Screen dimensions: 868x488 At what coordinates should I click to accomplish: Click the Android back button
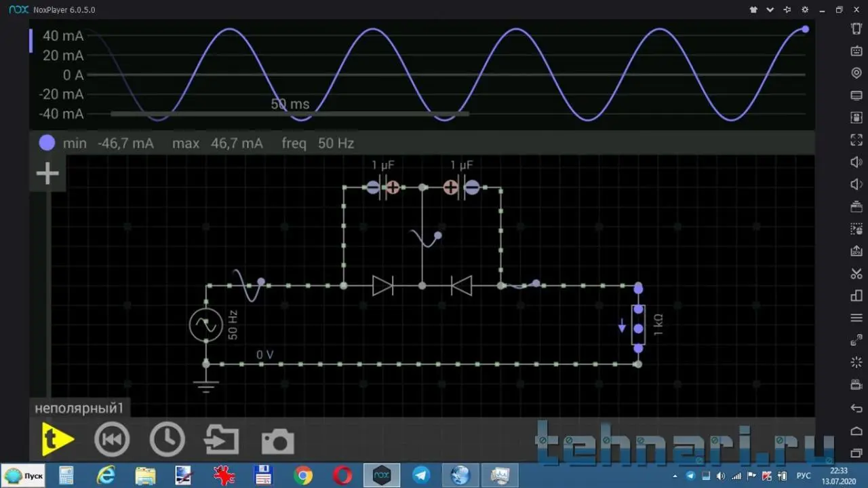tap(856, 409)
